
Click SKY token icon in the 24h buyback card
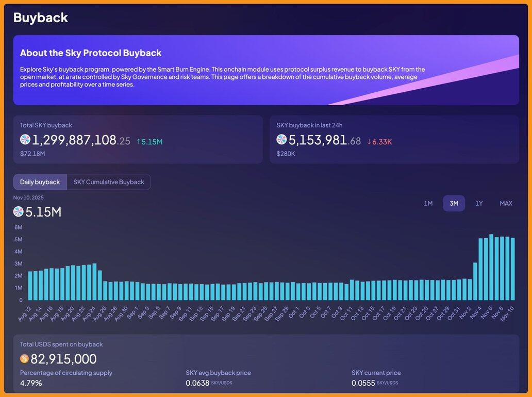(x=281, y=140)
